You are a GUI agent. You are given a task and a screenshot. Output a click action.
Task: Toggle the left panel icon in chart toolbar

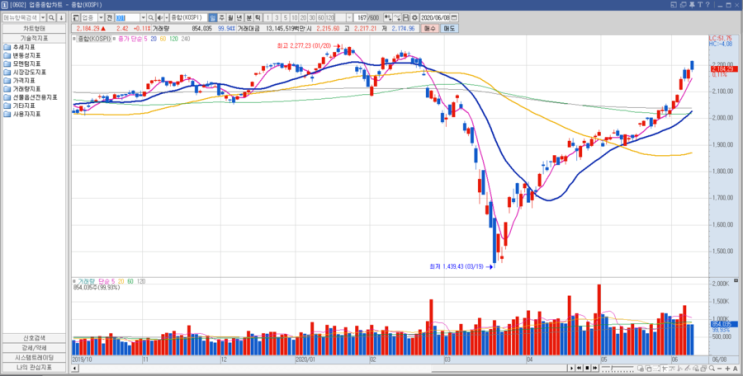pyautogui.click(x=76, y=18)
